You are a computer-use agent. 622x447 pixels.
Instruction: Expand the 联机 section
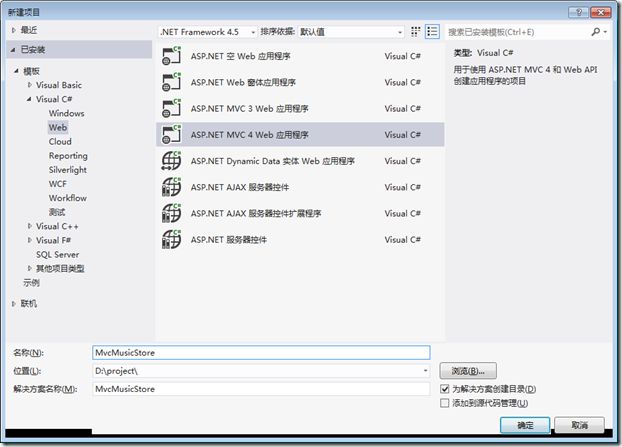(13, 304)
